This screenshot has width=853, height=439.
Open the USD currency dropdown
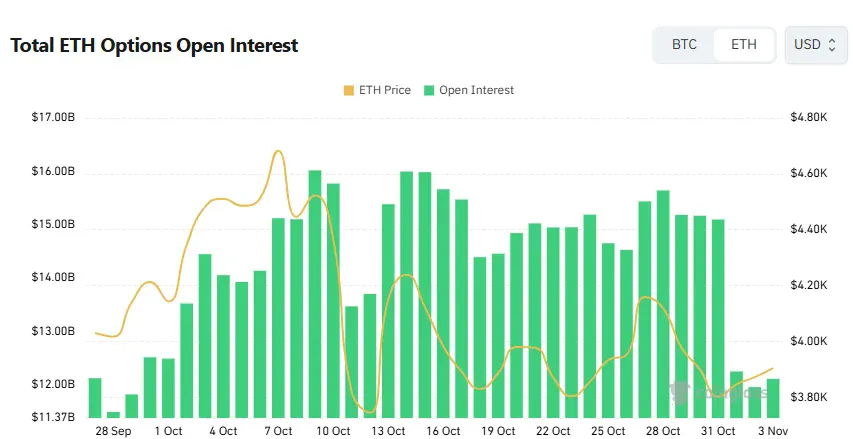tap(816, 45)
